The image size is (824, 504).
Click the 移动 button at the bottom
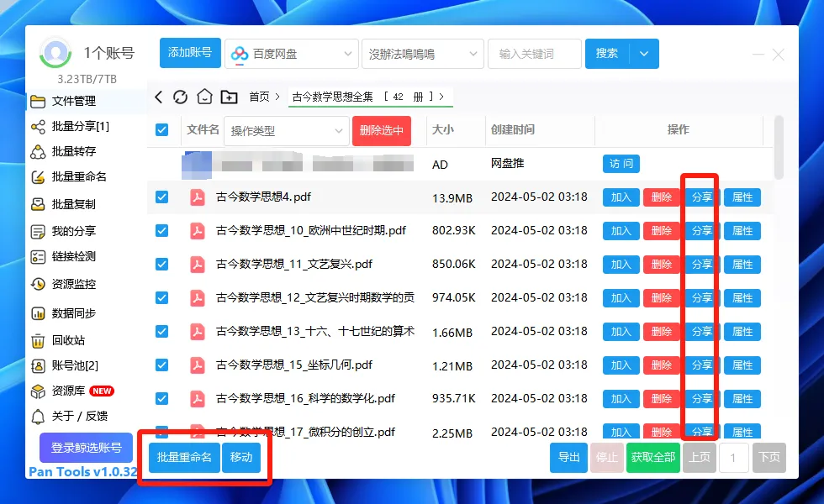241,457
